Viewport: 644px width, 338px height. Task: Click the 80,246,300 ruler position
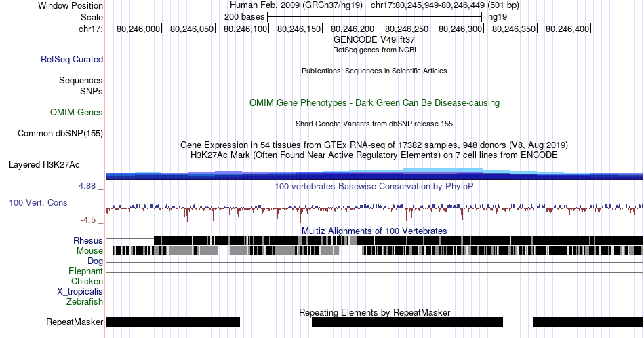(x=460, y=29)
